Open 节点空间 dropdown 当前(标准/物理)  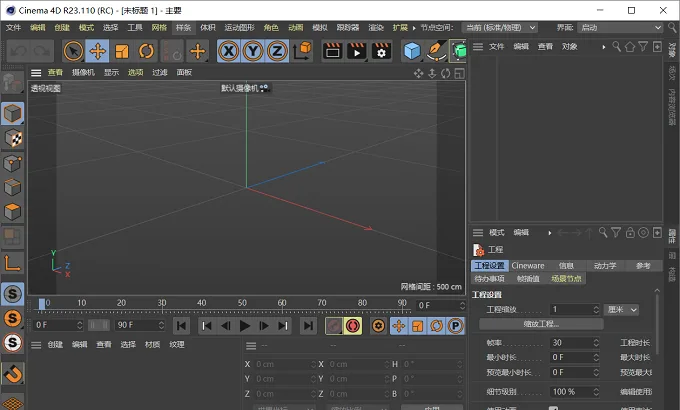[500, 28]
